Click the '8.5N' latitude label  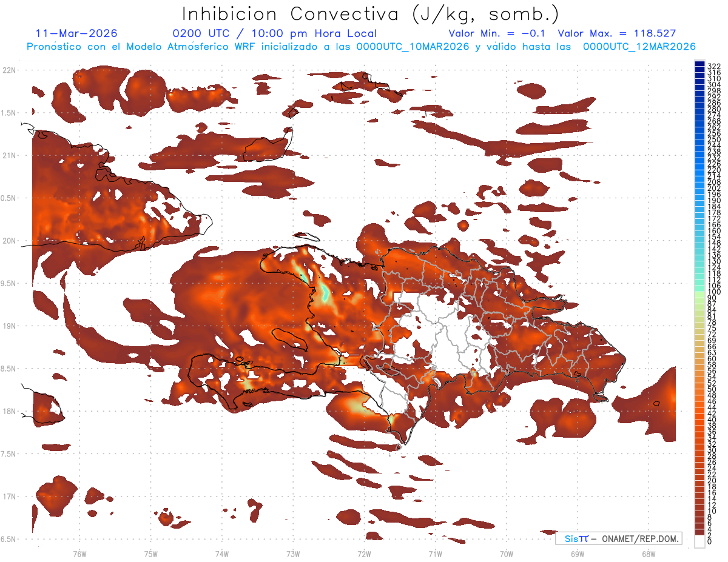(x=8, y=369)
